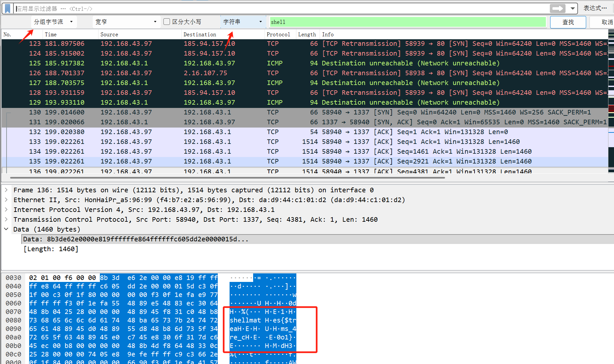Select packet 135 with Seq=2921
This screenshot has width=614, height=364.
pos(305,161)
